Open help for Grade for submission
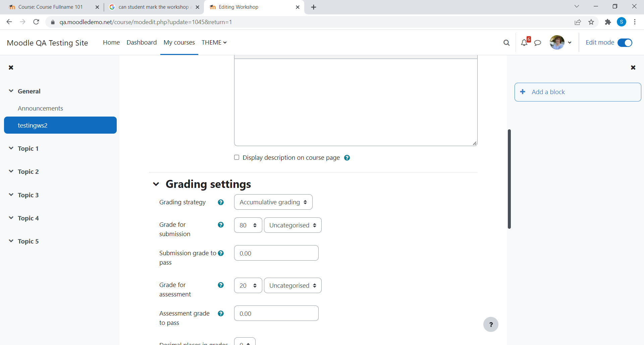The height and width of the screenshot is (345, 644). pyautogui.click(x=221, y=225)
